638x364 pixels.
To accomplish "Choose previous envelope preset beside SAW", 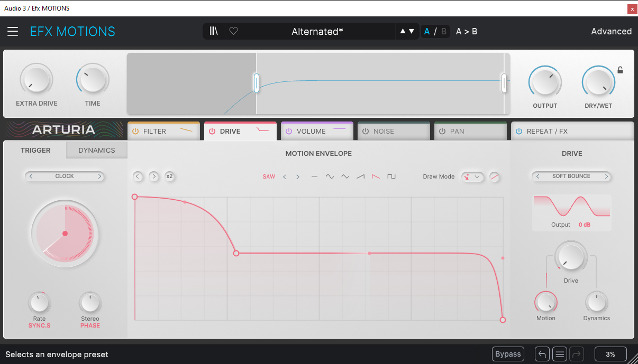I will 285,176.
